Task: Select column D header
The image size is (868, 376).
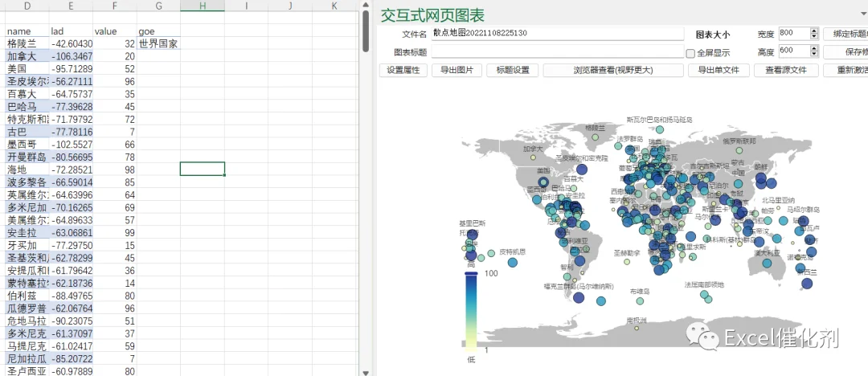Action: point(27,6)
